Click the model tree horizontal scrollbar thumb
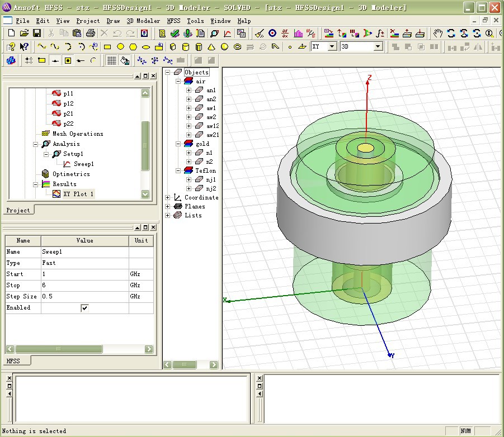 (x=184, y=364)
